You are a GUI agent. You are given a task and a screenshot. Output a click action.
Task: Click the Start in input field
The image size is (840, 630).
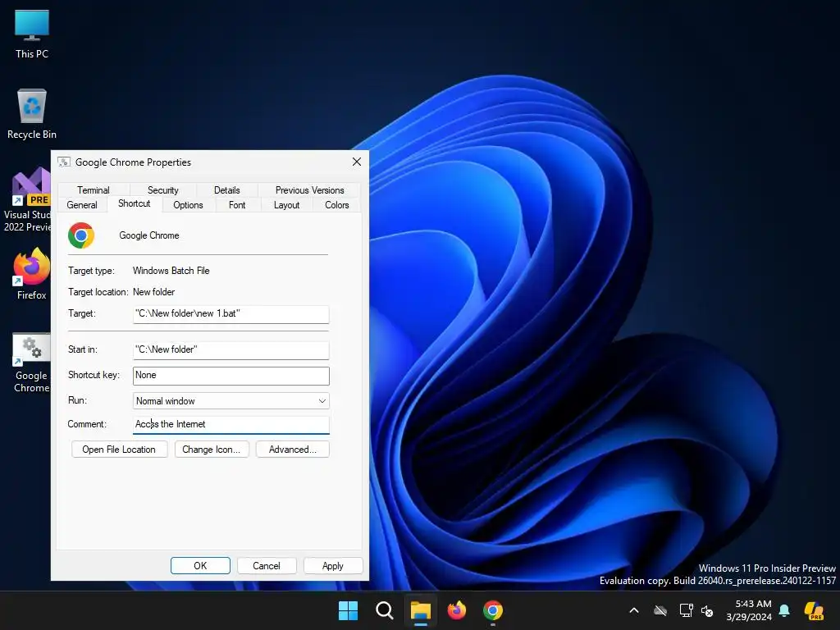pos(231,349)
